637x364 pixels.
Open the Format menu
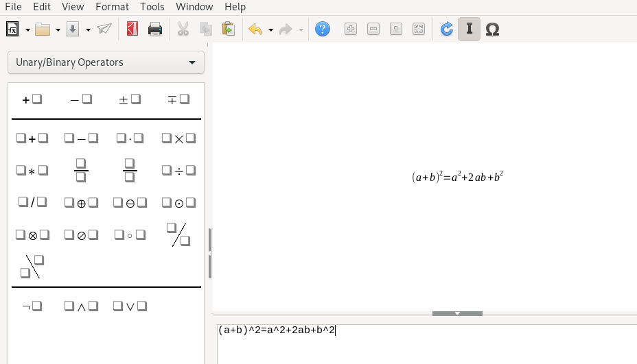click(112, 7)
